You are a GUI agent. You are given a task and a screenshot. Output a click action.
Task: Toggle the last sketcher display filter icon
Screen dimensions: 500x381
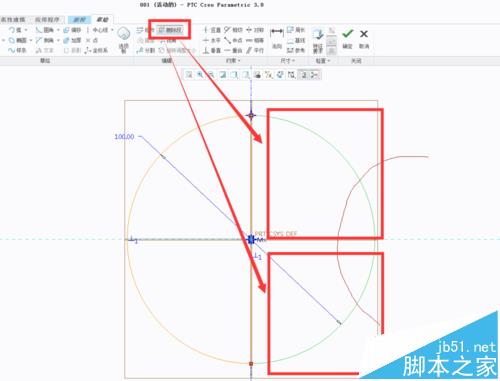click(315, 75)
